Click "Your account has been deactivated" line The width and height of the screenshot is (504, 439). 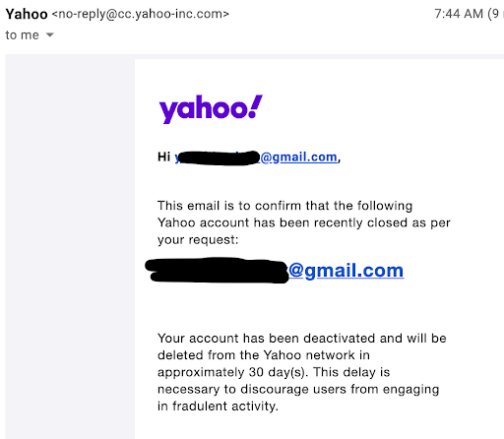pos(302,339)
